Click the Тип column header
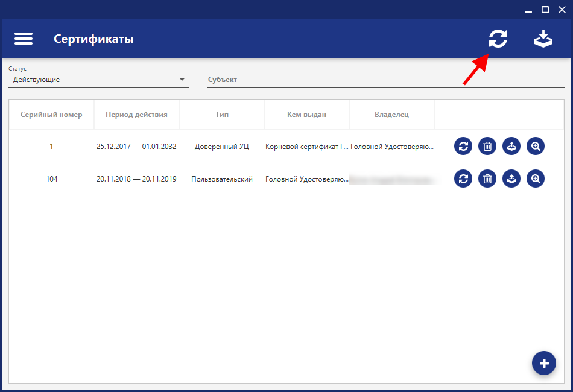 click(x=222, y=115)
